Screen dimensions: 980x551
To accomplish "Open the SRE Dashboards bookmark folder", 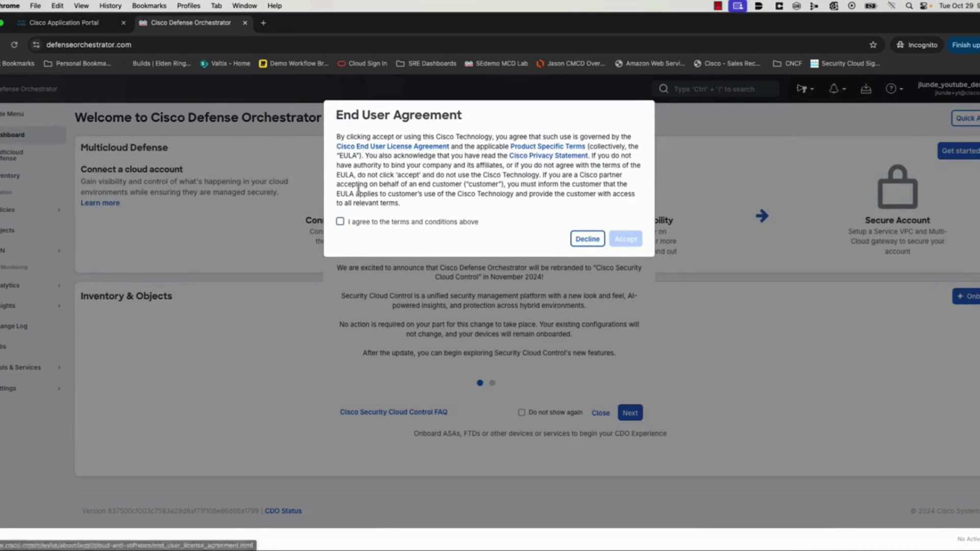I will [426, 64].
